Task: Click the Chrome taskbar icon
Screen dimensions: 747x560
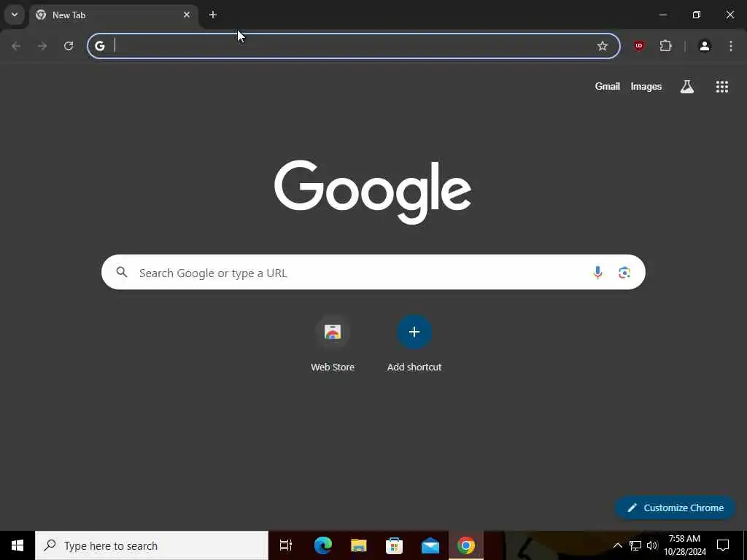Action: click(x=466, y=545)
